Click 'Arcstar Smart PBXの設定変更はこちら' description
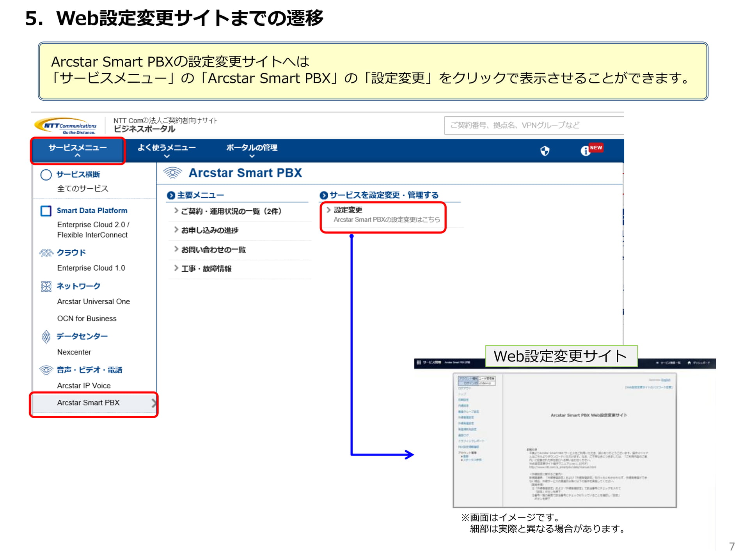Image resolution: width=749 pixels, height=560 pixels. click(x=387, y=220)
